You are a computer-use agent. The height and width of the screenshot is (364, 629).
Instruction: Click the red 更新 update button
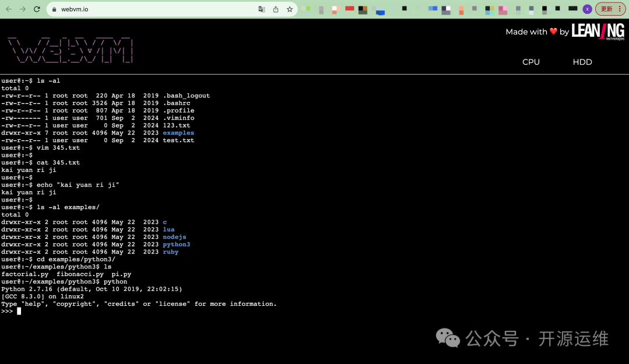tap(610, 9)
